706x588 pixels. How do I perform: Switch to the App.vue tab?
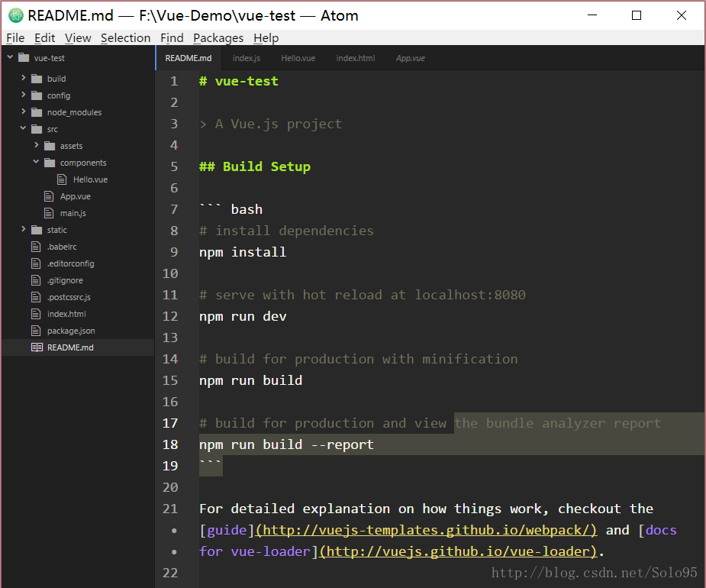tap(410, 58)
